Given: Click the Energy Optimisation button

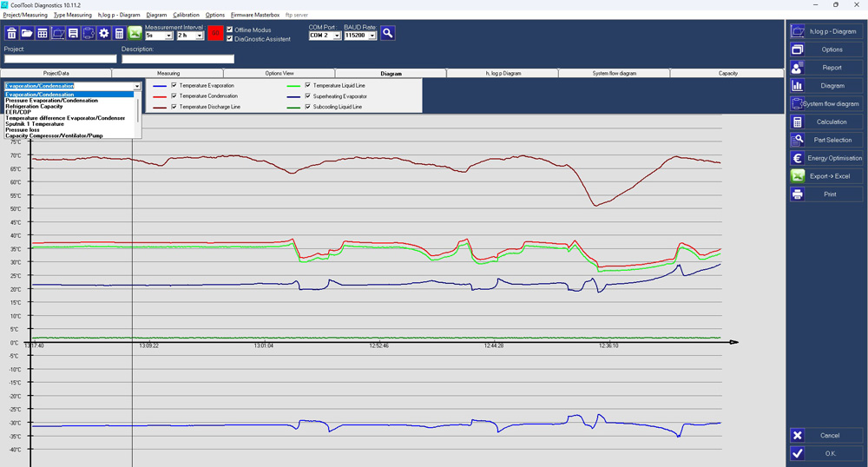Looking at the screenshot, I should 826,158.
